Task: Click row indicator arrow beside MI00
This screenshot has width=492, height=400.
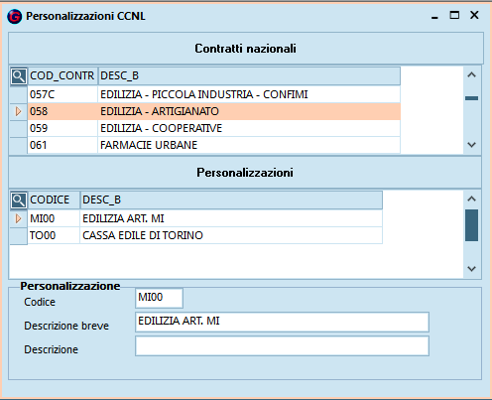Action: click(18, 219)
